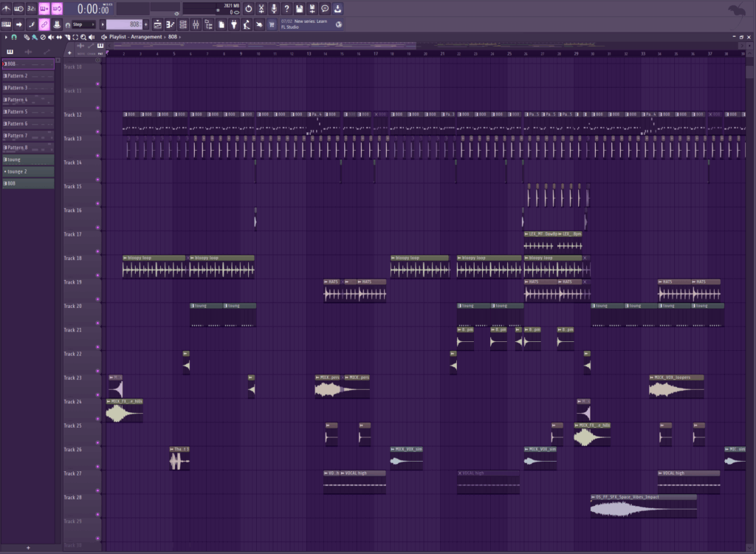Image resolution: width=756 pixels, height=554 pixels.
Task: Enable wait for input before recording
Action: pos(18,8)
